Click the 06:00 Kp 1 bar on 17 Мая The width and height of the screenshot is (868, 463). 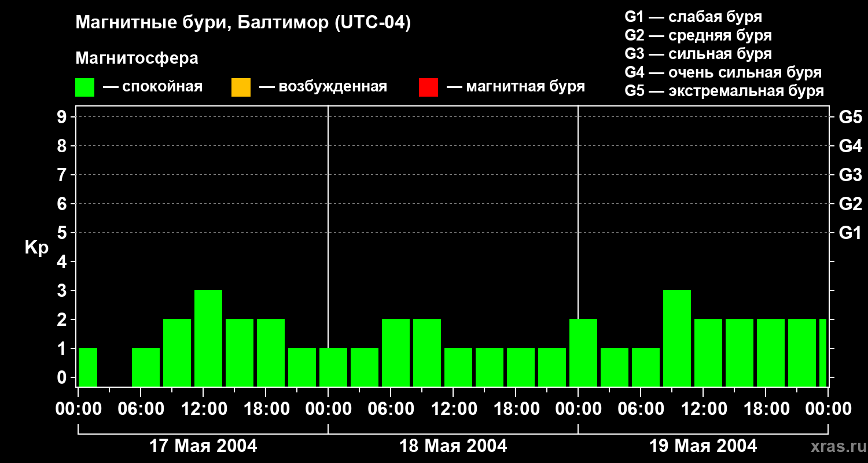coord(146,367)
